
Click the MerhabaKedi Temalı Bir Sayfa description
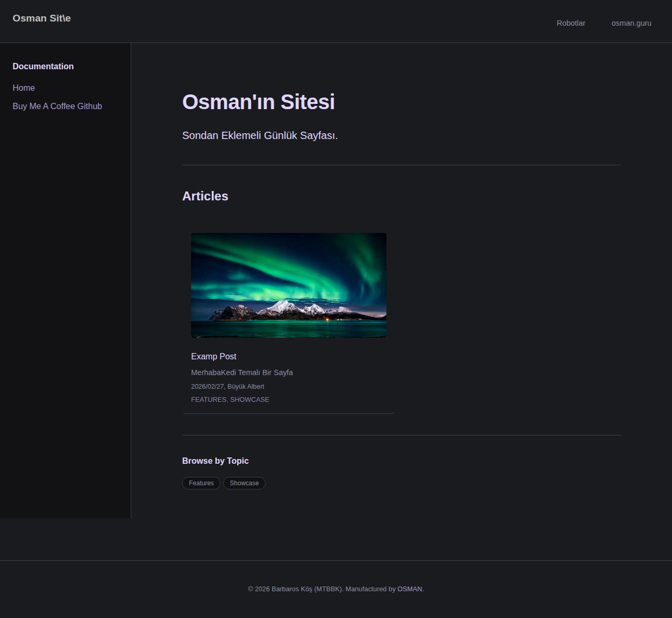(242, 372)
